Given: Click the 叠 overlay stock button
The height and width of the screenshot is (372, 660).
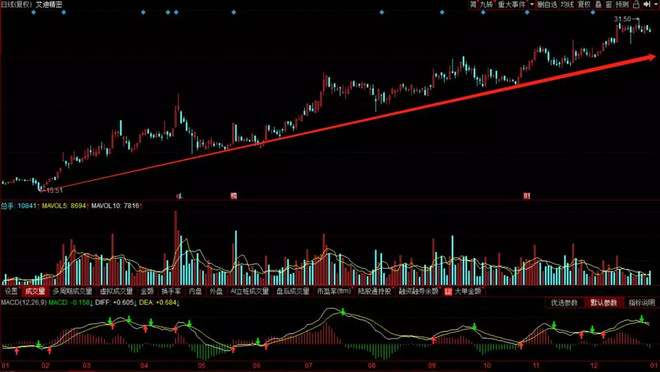Looking at the screenshot, I should click(598, 4).
